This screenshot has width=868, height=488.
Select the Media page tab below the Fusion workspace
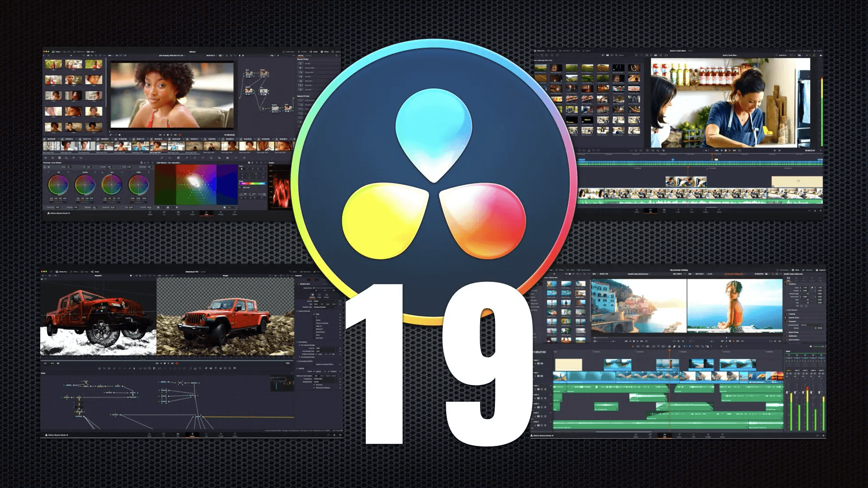(149, 435)
